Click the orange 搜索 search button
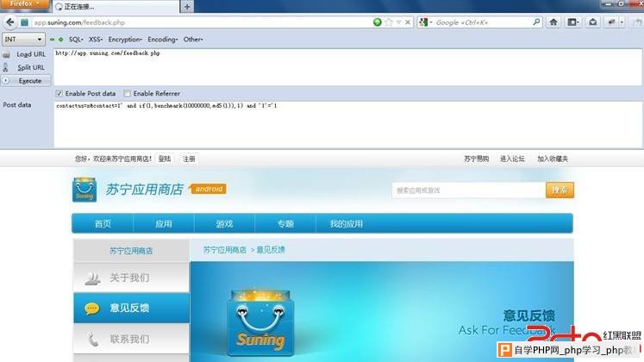The image size is (644, 362). pos(560,190)
